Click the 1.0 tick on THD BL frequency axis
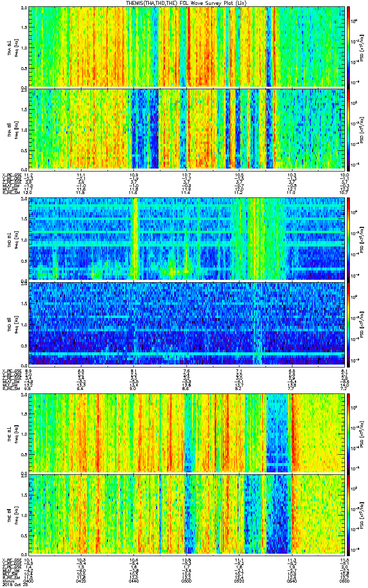Viewport: 368px width, 588px height. (24, 239)
